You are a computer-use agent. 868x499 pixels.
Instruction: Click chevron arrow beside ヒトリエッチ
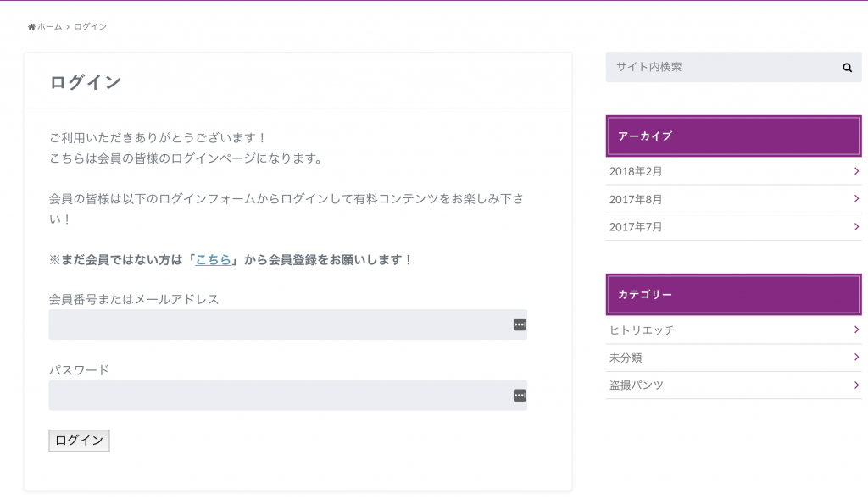click(856, 330)
